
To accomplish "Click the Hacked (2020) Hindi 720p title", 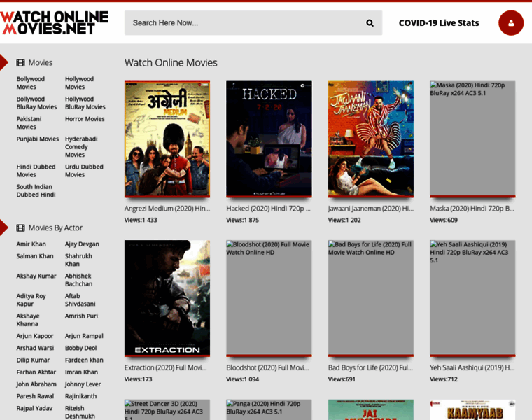I will [x=268, y=209].
